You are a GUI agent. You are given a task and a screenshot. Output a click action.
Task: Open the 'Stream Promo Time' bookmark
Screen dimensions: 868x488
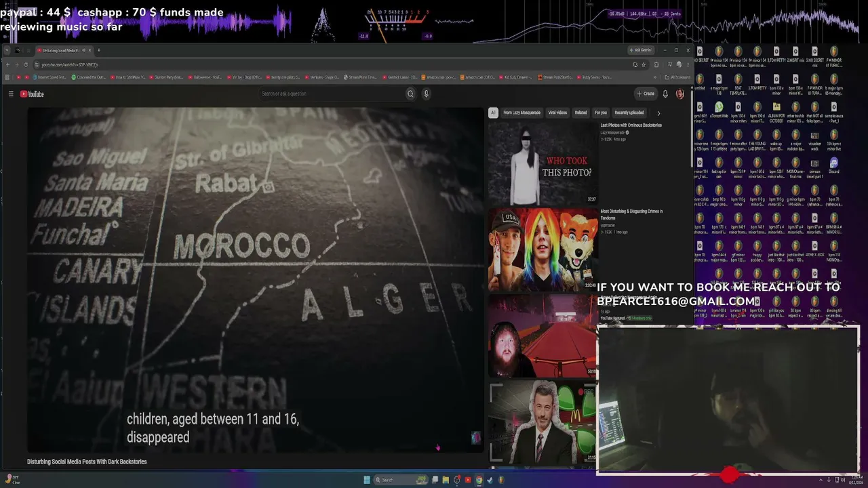coord(360,77)
